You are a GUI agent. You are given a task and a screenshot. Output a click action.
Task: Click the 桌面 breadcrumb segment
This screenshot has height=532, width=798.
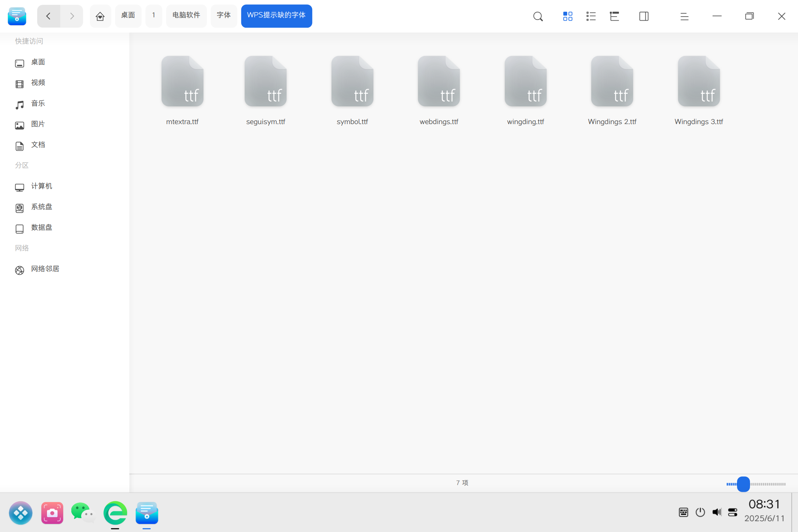[128, 16]
